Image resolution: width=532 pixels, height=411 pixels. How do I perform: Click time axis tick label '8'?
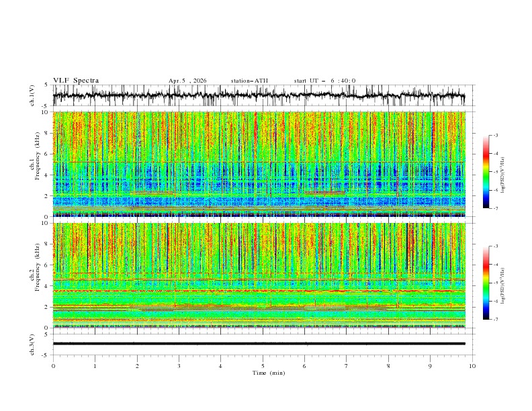(x=388, y=366)
